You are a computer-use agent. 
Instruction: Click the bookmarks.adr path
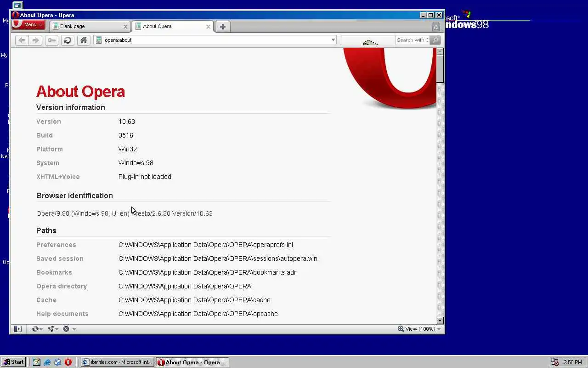coord(207,272)
